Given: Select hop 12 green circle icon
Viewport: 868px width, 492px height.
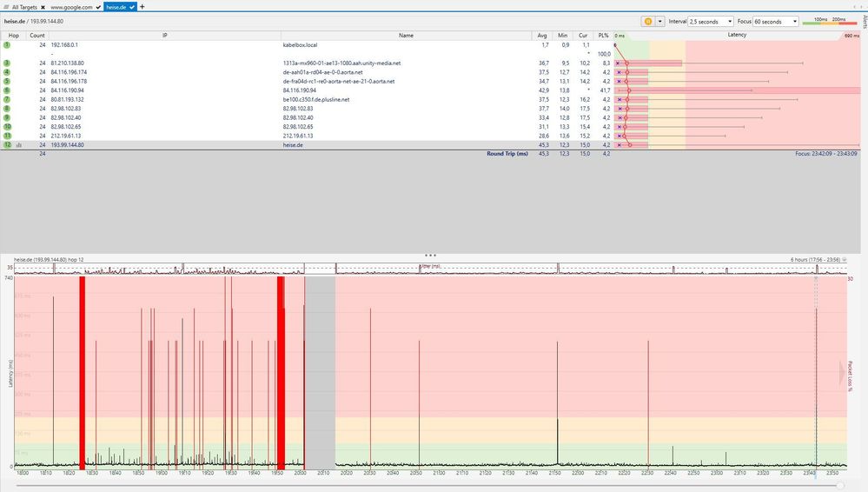Looking at the screenshot, I should (7, 144).
